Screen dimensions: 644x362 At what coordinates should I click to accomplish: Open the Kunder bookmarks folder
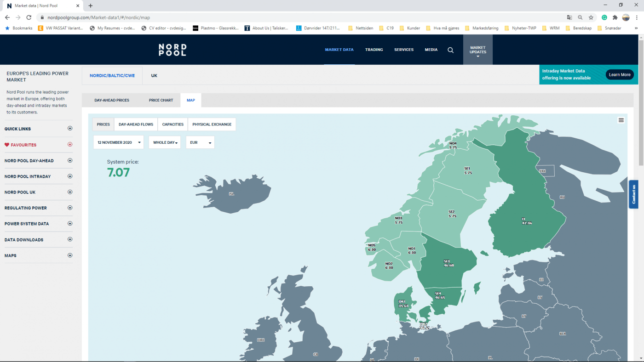point(410,28)
